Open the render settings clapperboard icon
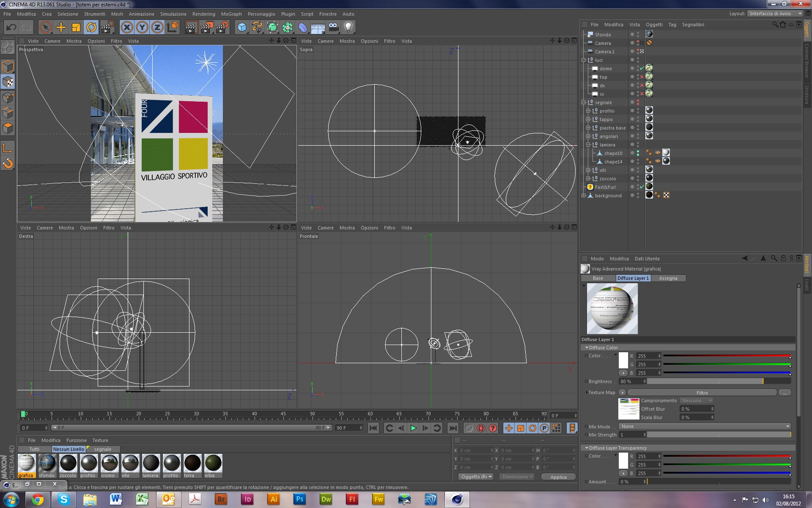The image size is (812, 508). pyautogui.click(x=222, y=28)
